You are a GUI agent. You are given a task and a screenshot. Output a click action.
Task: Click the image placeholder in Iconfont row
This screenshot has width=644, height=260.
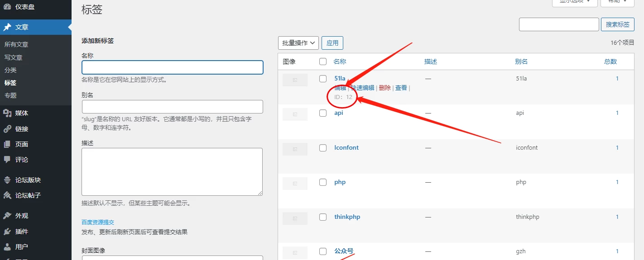pyautogui.click(x=295, y=149)
